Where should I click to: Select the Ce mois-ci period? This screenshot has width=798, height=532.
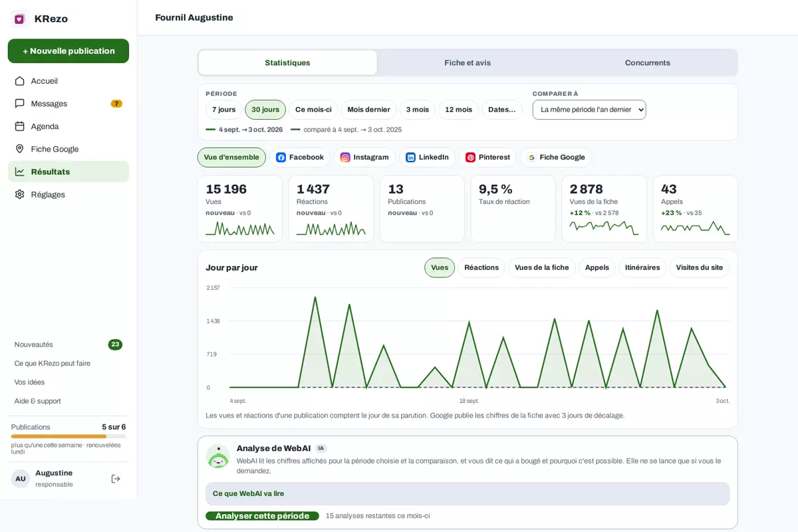tap(313, 110)
